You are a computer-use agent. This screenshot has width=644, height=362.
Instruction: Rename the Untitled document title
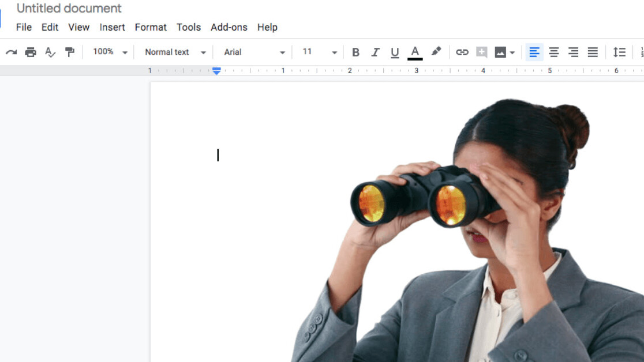(x=69, y=8)
